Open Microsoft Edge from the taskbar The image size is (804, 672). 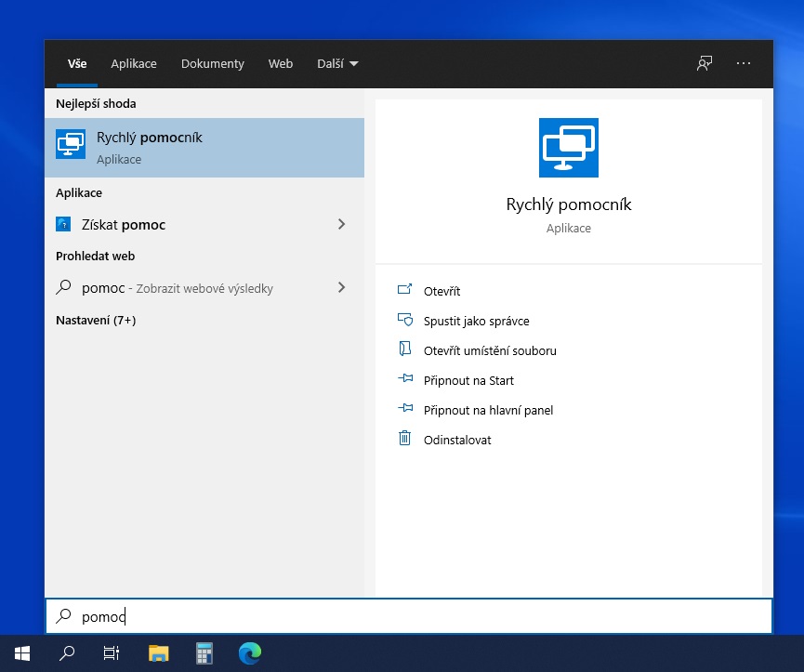coord(249,653)
